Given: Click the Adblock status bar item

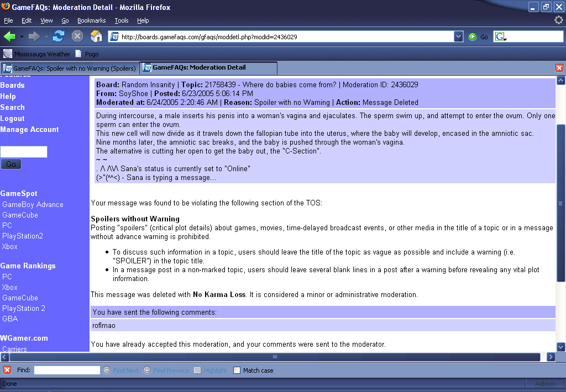Looking at the screenshot, I should click(x=546, y=384).
